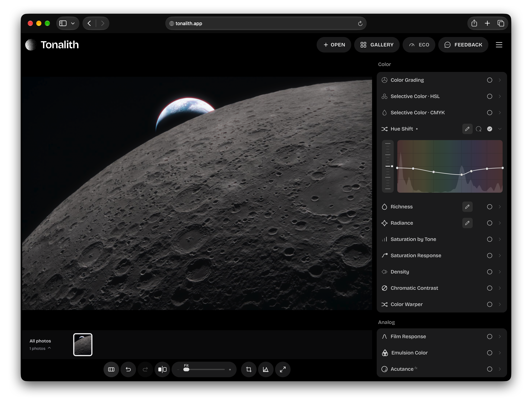
Task: Enable the Density toggle circle
Action: [489, 272]
